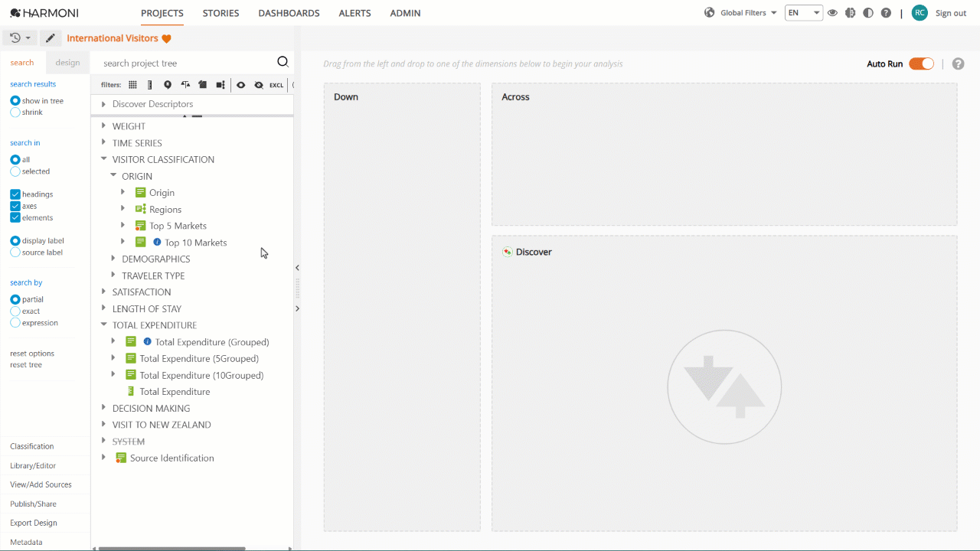The width and height of the screenshot is (980, 551).
Task: Open the history clock dropdown
Action: coord(20,38)
